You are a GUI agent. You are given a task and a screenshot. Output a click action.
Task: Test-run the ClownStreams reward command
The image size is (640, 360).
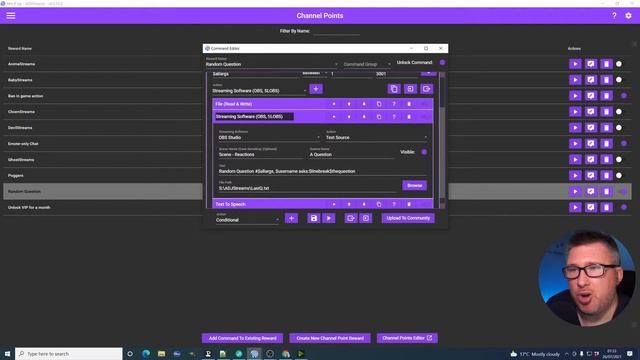(x=575, y=112)
